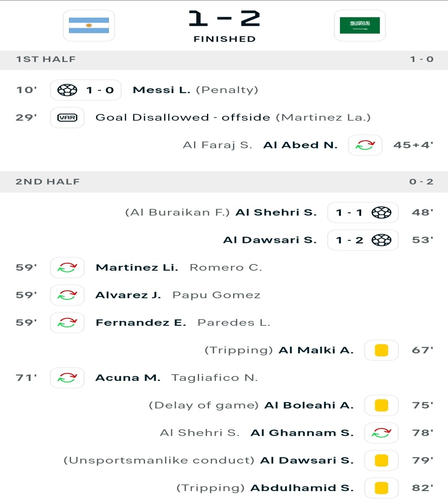448x499 pixels.
Task: Tap Messi's 10' goal ball icon
Action: pos(67,90)
